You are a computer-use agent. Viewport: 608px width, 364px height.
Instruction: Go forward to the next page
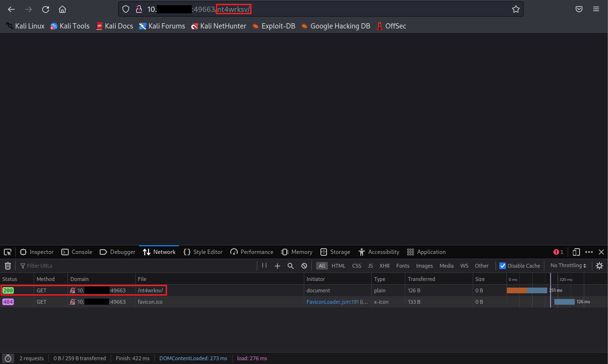point(28,9)
